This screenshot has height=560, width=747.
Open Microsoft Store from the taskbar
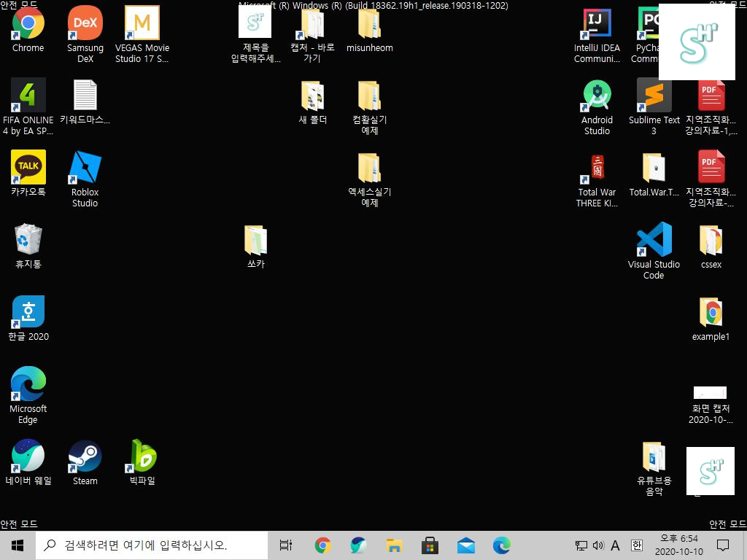coord(430,545)
